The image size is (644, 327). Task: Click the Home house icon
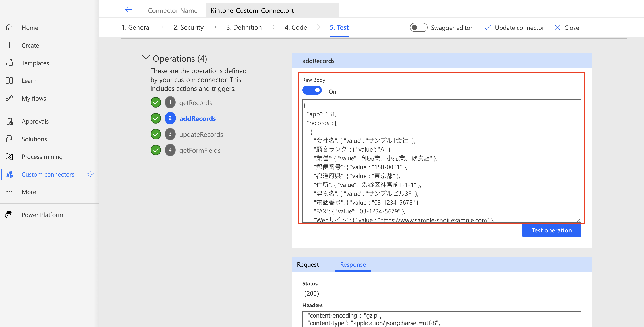tap(9, 27)
